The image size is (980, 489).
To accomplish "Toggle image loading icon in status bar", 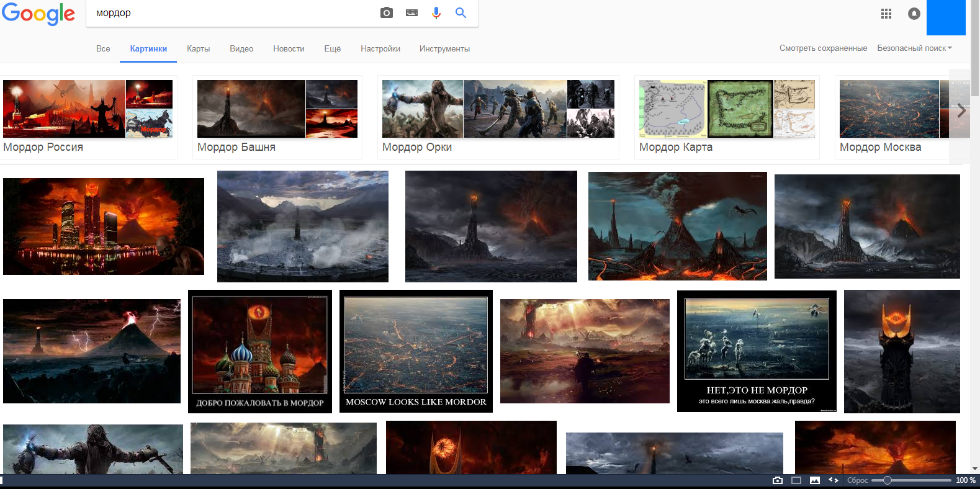I will 815,480.
